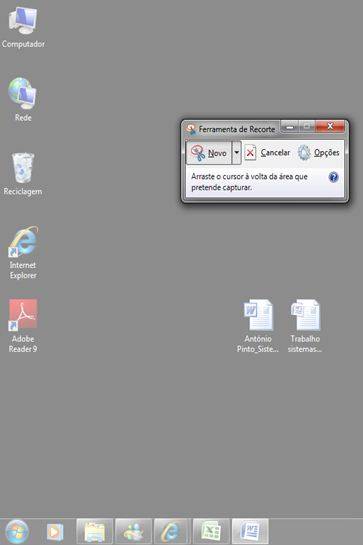Image resolution: width=363 pixels, height=546 pixels.
Task: Switch to Excel from the taskbar
Action: coord(211,531)
